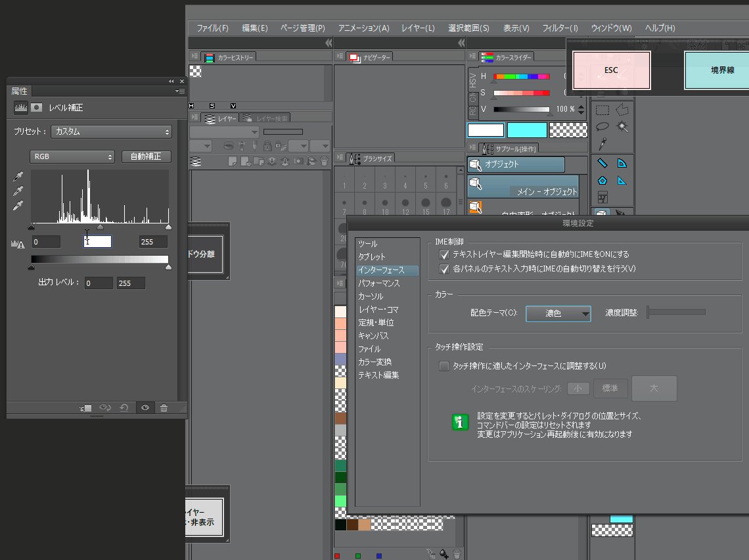749x560 pixels.
Task: Delete the adjustment layer with trash icon
Action: 164,408
